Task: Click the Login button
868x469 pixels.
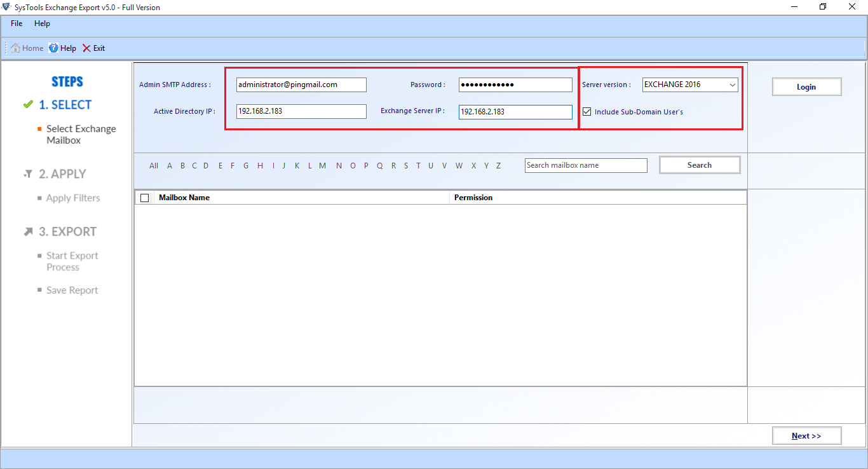Action: (x=806, y=87)
